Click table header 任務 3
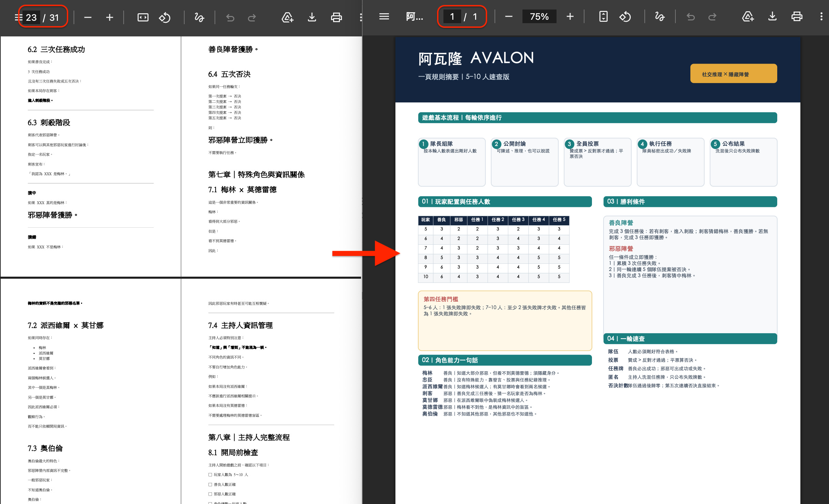 click(x=518, y=220)
